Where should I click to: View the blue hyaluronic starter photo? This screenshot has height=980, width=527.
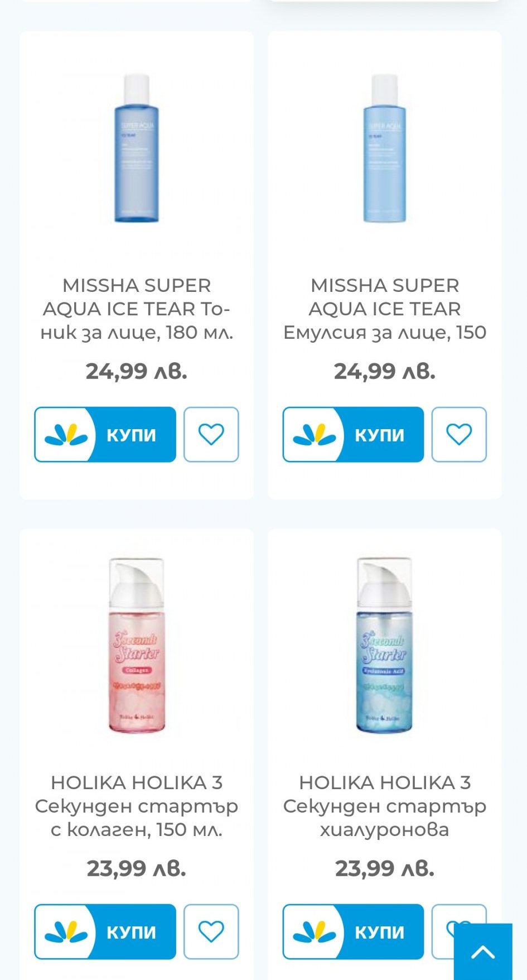(x=385, y=646)
